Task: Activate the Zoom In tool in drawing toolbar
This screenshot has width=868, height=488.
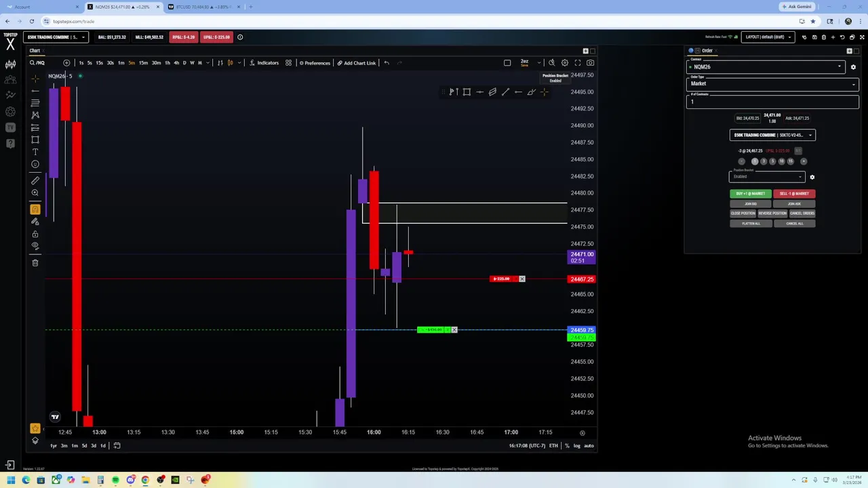Action: click(35, 192)
